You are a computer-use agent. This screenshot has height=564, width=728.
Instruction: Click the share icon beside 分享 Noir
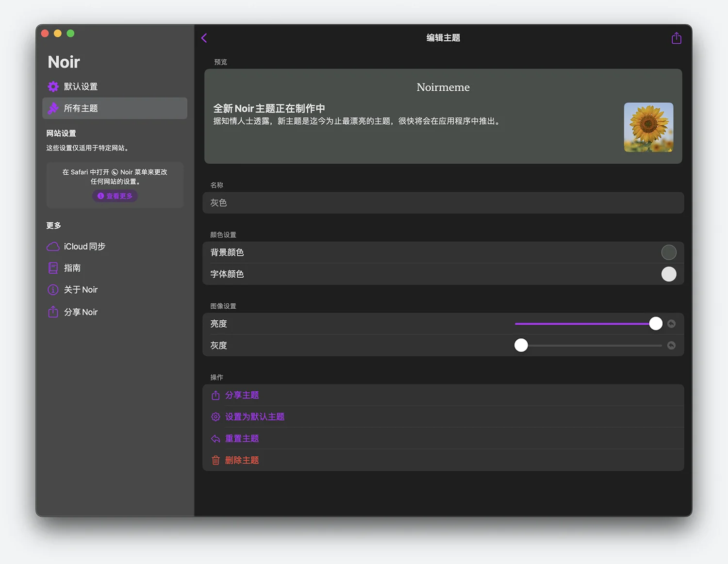53,312
